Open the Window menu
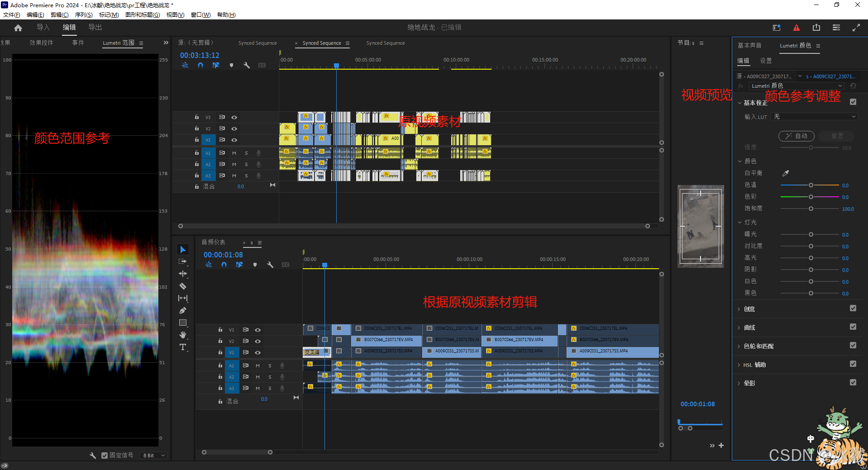868x470 pixels. (x=201, y=15)
